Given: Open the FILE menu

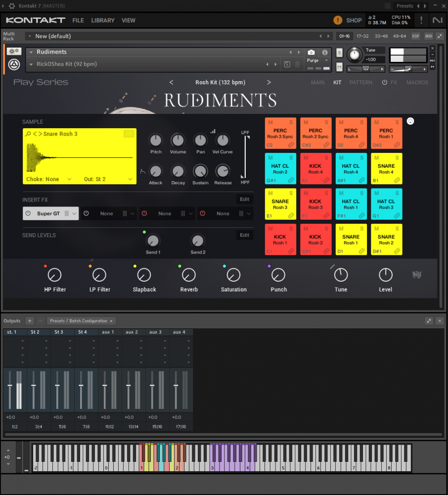Looking at the screenshot, I should pos(78,20).
